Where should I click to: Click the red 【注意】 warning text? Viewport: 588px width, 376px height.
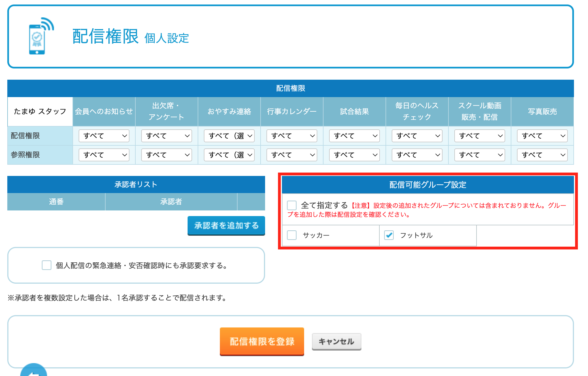427,210
